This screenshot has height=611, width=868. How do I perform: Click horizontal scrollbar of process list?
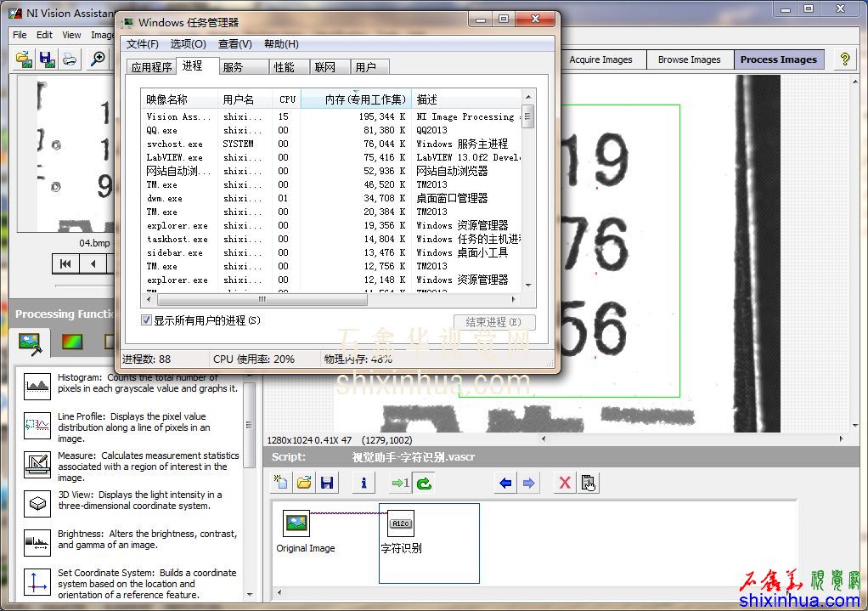262,299
